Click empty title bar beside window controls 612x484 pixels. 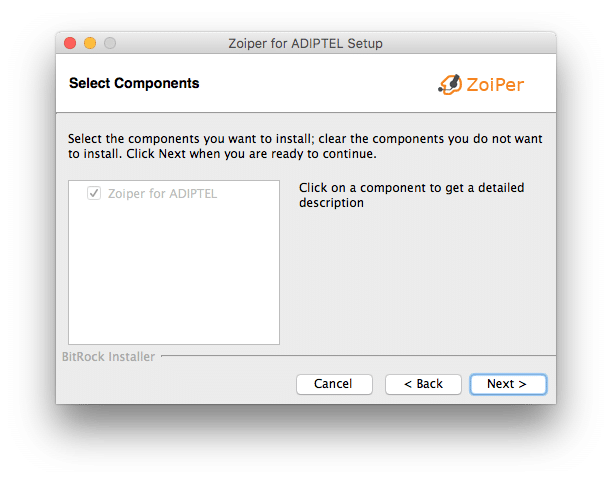pyautogui.click(x=172, y=43)
